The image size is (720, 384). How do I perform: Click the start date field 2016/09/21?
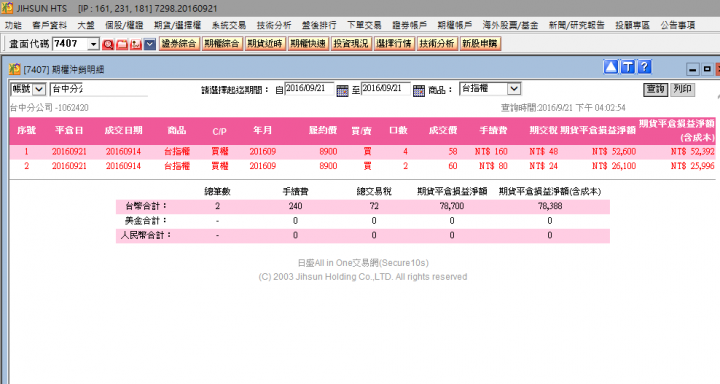pyautogui.click(x=309, y=88)
